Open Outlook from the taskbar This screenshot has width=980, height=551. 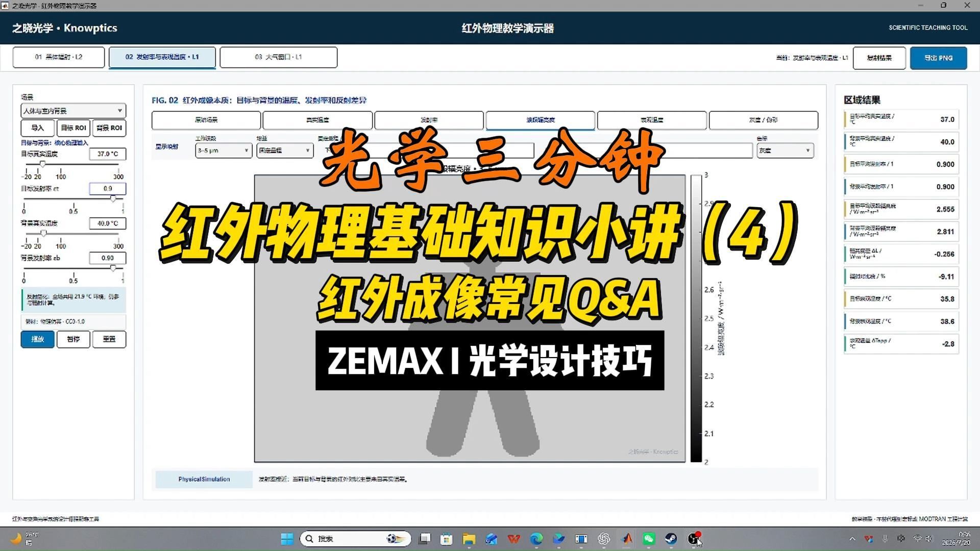(x=492, y=539)
